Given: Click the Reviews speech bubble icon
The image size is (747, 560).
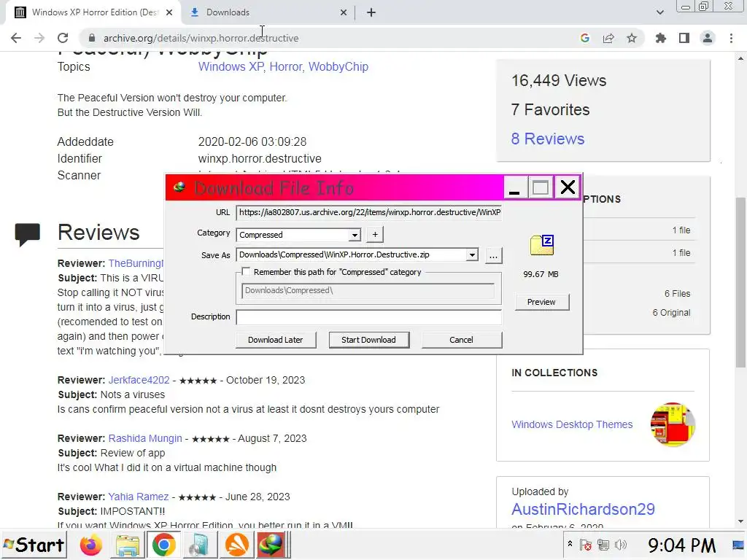Looking at the screenshot, I should tap(27, 234).
